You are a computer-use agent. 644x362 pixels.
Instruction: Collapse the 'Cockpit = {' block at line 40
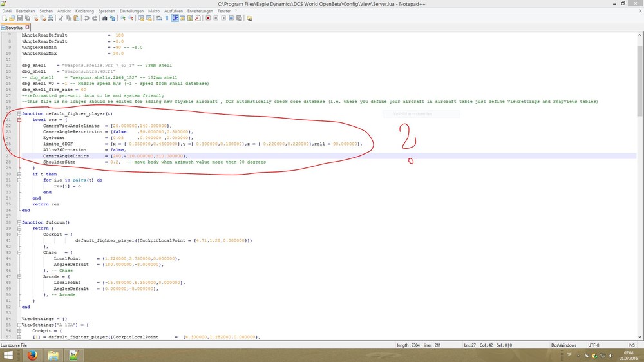pos(19,234)
